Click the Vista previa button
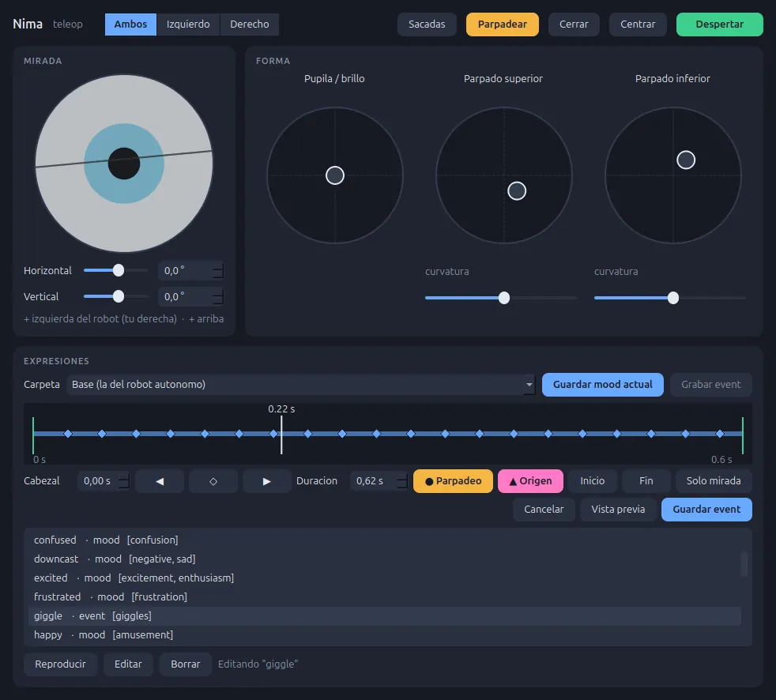 pyautogui.click(x=618, y=510)
